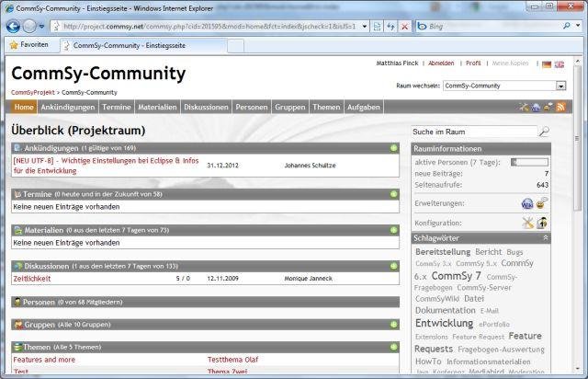This screenshot has height=379, width=588.
Task: Select CommSy-Community browser tab
Action: click(x=143, y=45)
